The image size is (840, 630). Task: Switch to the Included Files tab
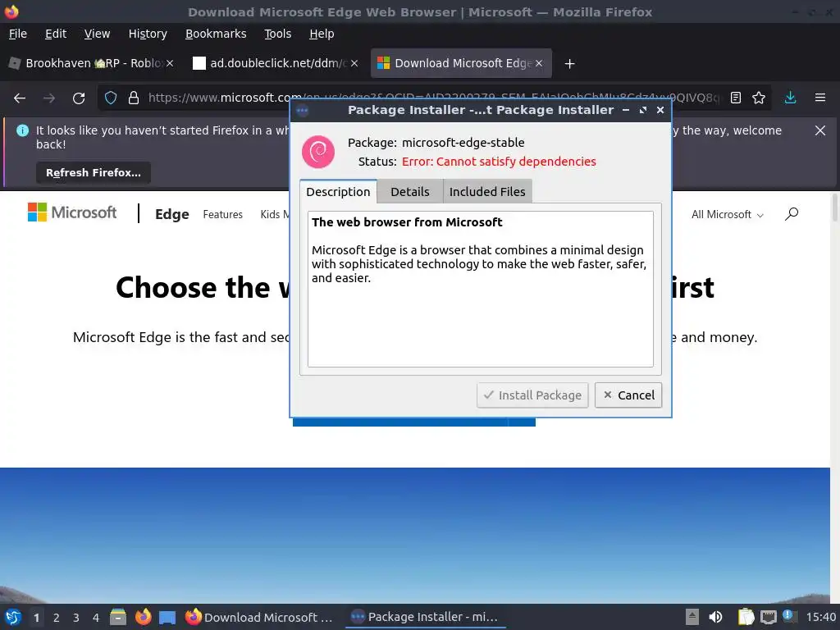pyautogui.click(x=487, y=192)
